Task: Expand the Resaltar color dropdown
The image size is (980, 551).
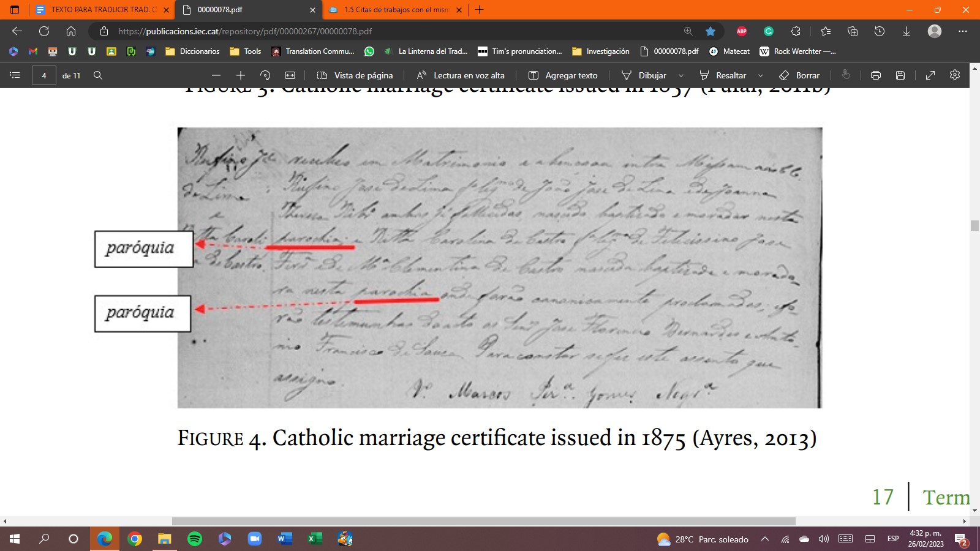Action: (761, 76)
